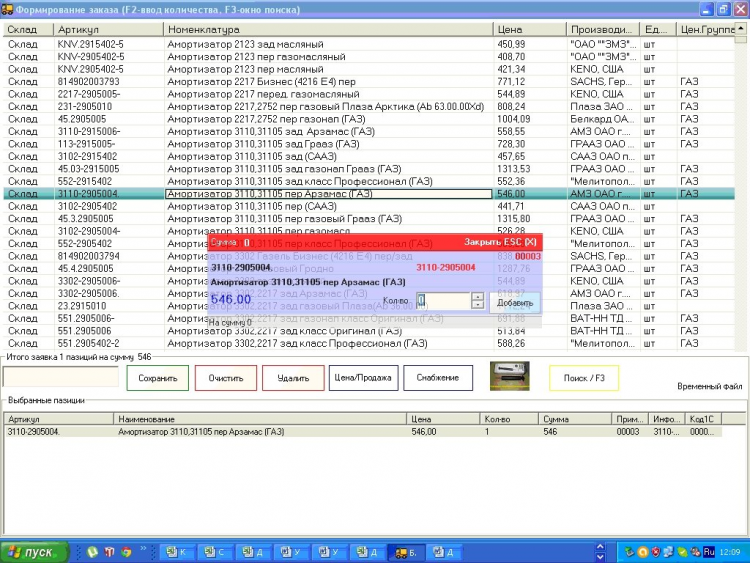Select row Амортизатор 3110,31105 пер (СААЗ)

click(369, 206)
